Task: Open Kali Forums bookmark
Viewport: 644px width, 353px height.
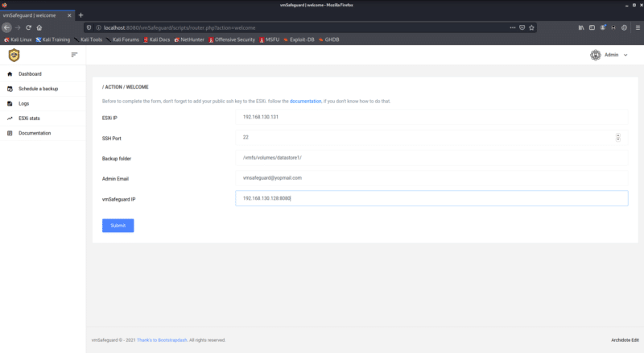Action: (122, 39)
